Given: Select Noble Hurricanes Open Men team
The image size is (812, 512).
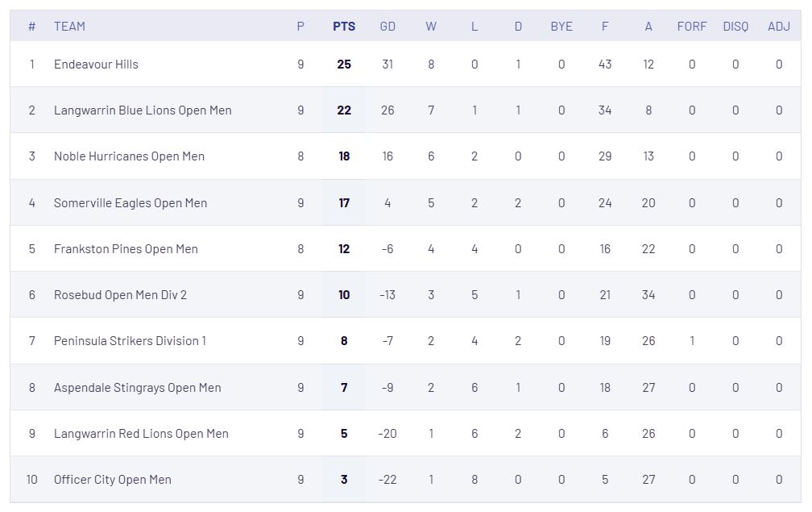Looking at the screenshot, I should point(129,156).
